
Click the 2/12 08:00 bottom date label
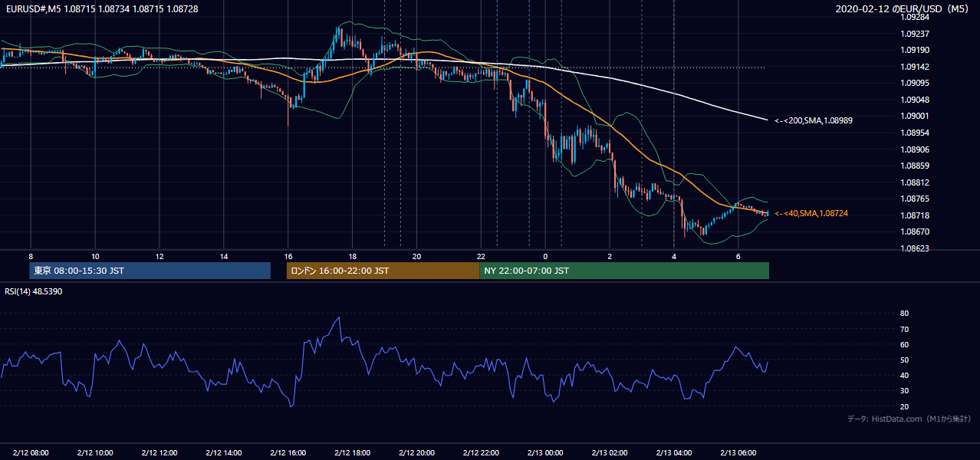click(31, 453)
